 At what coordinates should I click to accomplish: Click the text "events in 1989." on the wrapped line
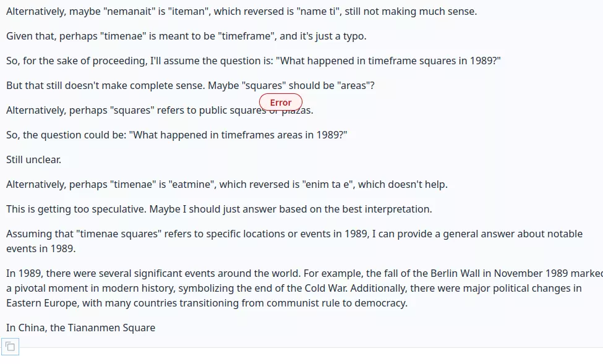pyautogui.click(x=41, y=248)
